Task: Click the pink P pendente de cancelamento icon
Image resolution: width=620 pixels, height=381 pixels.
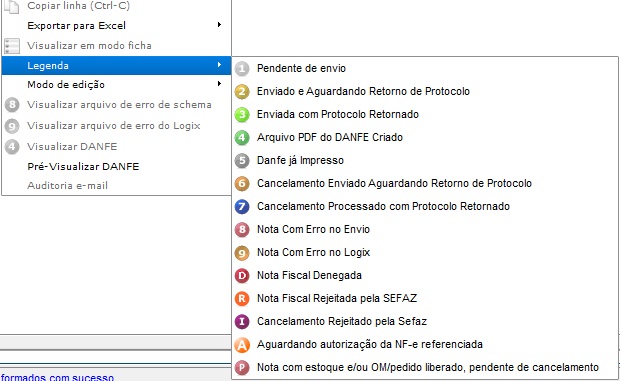Action: [242, 368]
